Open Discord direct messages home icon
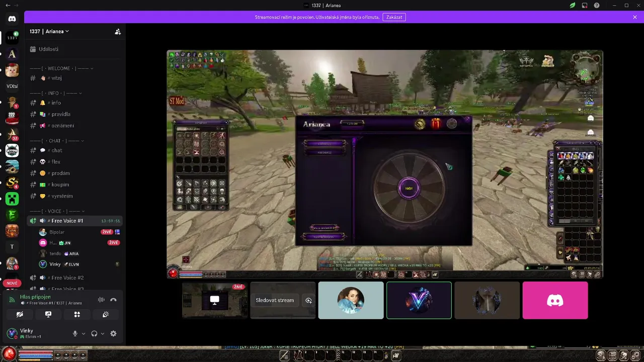Screen dimensions: 644x362 (12, 19)
